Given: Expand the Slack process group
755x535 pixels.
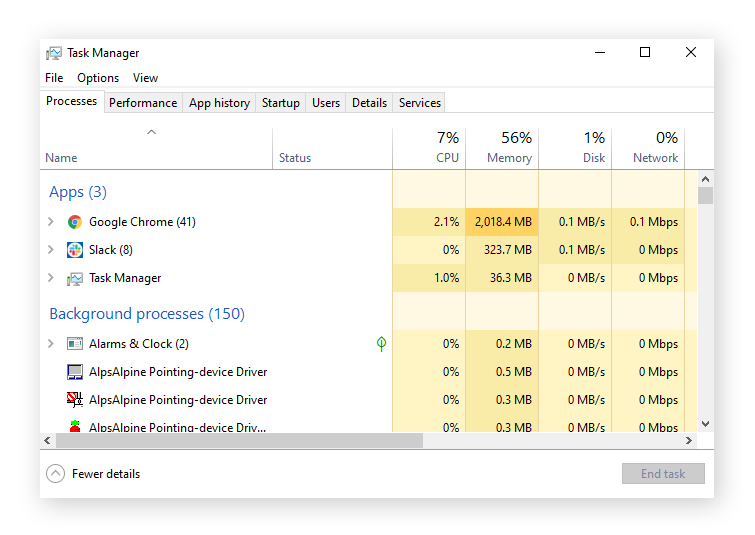Looking at the screenshot, I should (51, 250).
